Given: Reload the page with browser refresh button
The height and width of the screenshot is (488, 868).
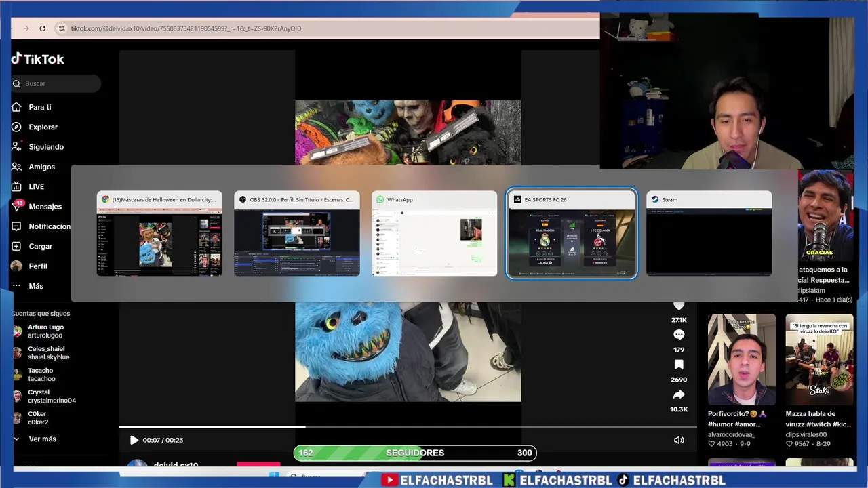Looking at the screenshot, I should click(x=42, y=28).
